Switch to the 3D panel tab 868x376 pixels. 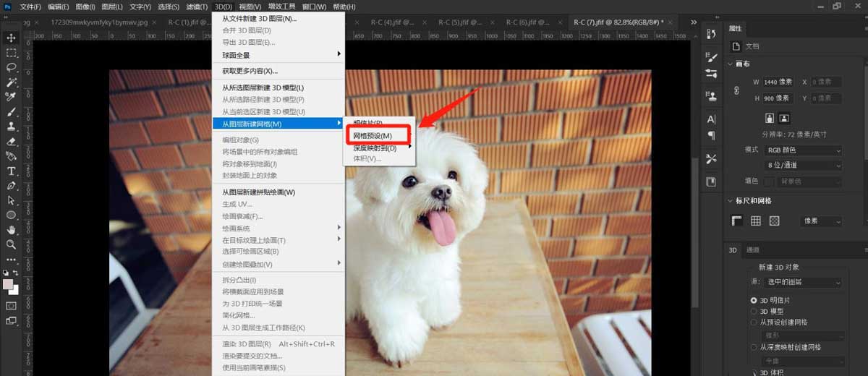point(732,249)
